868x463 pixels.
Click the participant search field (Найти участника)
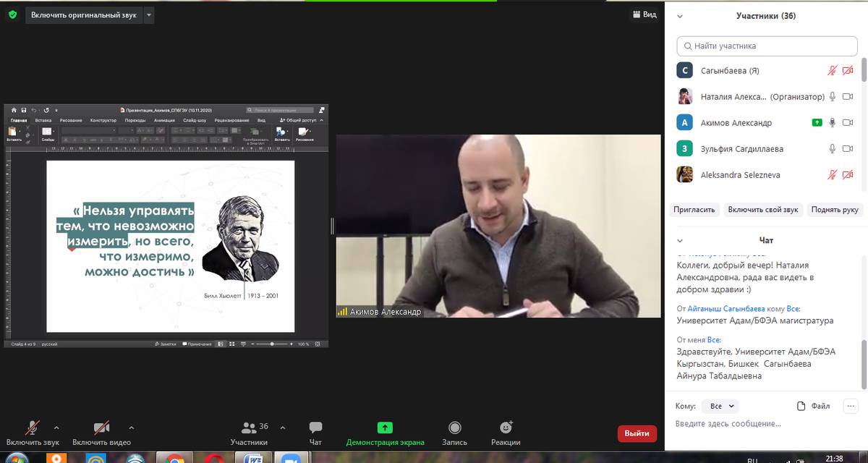pyautogui.click(x=767, y=46)
